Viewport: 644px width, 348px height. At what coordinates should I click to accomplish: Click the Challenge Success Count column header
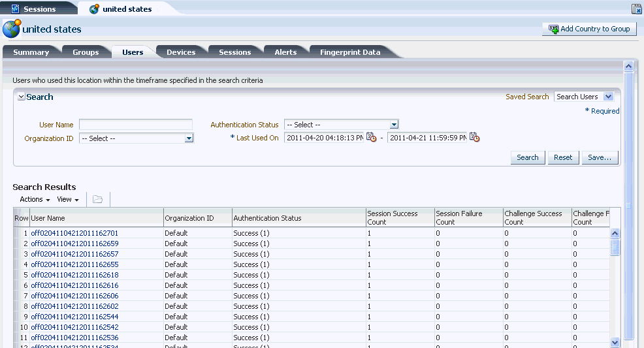(x=538, y=217)
